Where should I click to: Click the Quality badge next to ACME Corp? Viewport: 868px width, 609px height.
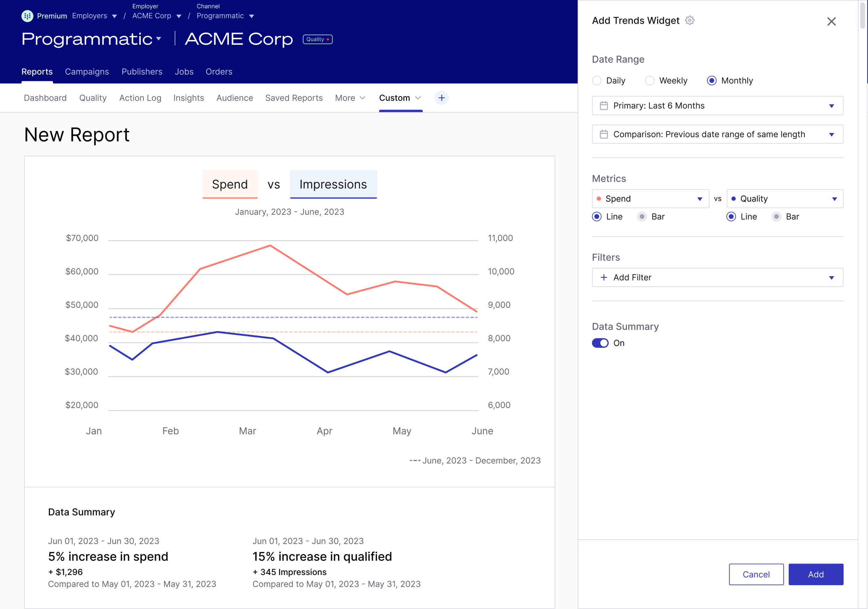[317, 39]
